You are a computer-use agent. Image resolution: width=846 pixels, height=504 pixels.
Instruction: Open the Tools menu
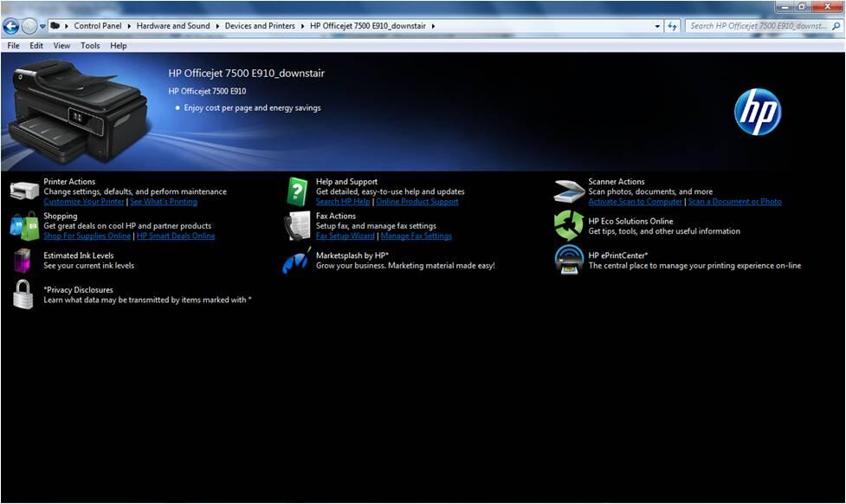pos(90,45)
